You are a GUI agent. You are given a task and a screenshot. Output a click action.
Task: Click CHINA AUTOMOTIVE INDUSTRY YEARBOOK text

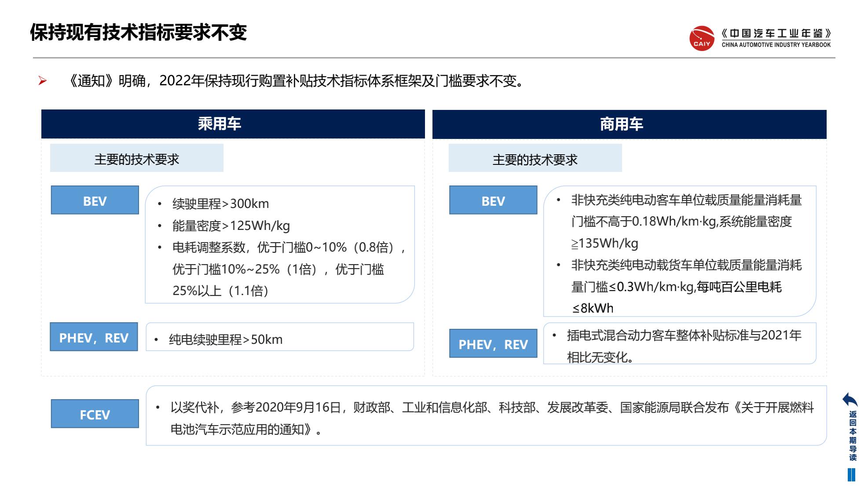coord(776,45)
